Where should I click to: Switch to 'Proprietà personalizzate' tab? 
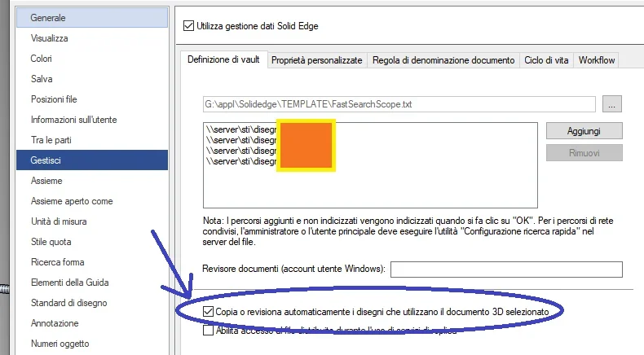coord(316,60)
